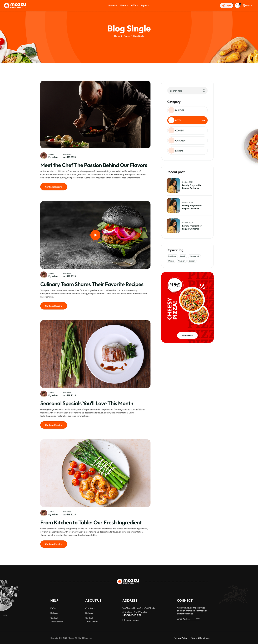Click the globe language icon
This screenshot has width=258, height=644.
point(244,5)
